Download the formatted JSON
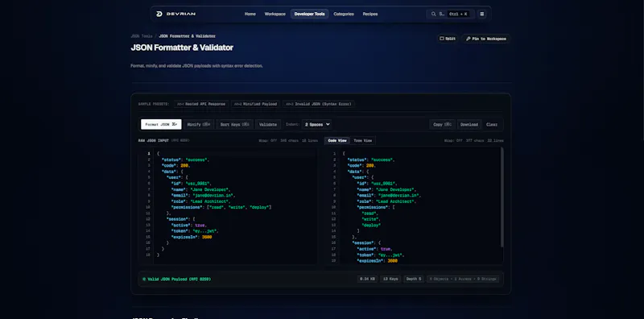This screenshot has width=644, height=319. [x=469, y=124]
